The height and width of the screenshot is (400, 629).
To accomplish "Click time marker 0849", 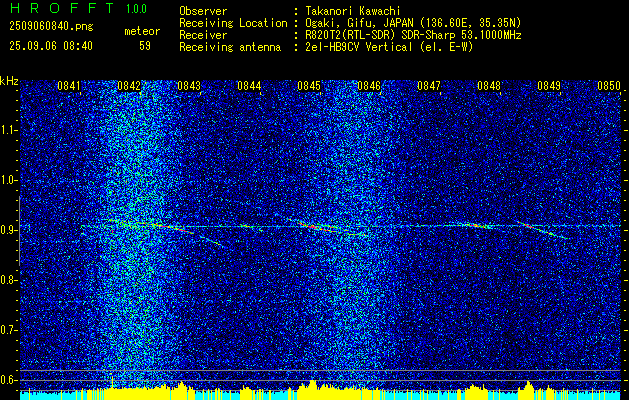I will coord(549,86).
